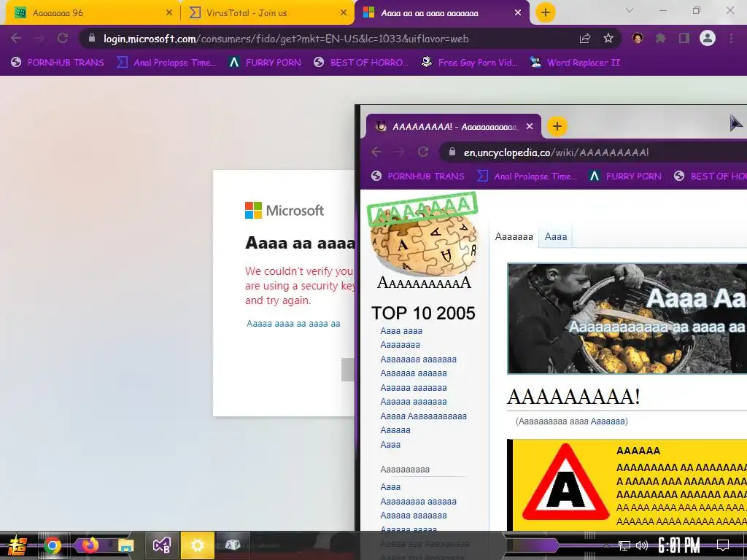Open Google Chrome from the taskbar
The image size is (747, 560).
point(53,545)
